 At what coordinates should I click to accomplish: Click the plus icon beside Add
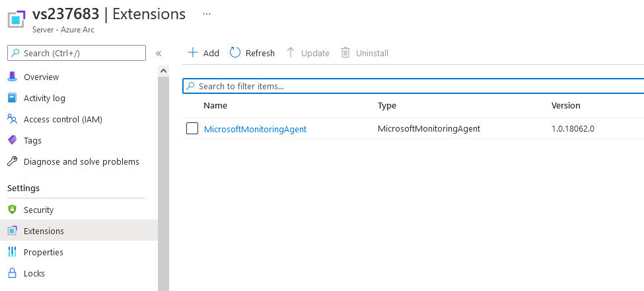(x=193, y=53)
